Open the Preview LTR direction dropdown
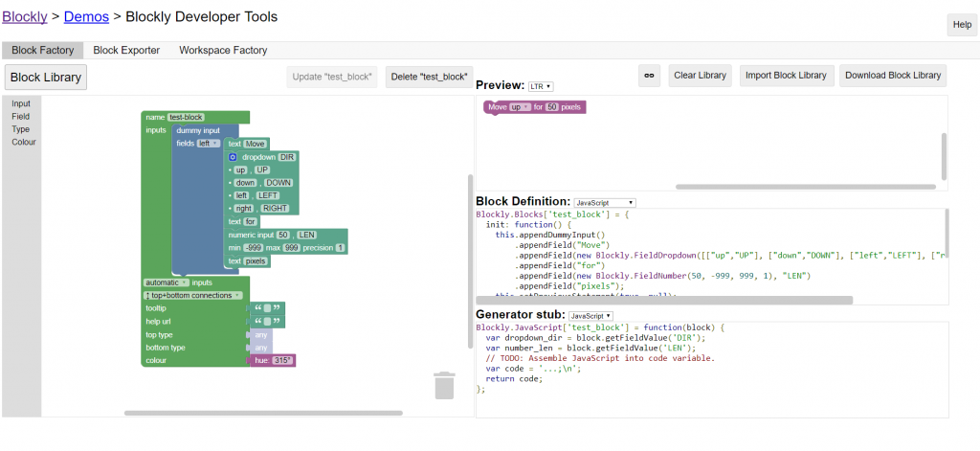The width and height of the screenshot is (980, 451). (x=541, y=86)
